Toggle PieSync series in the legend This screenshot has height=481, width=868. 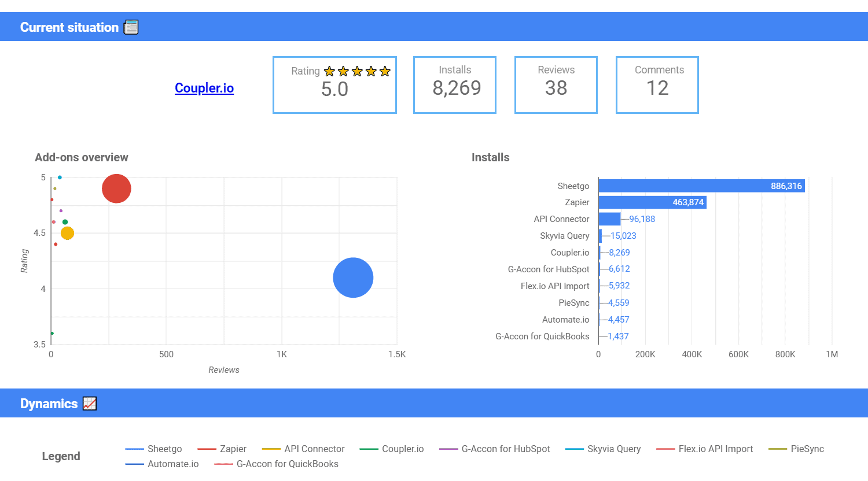pyautogui.click(x=796, y=449)
